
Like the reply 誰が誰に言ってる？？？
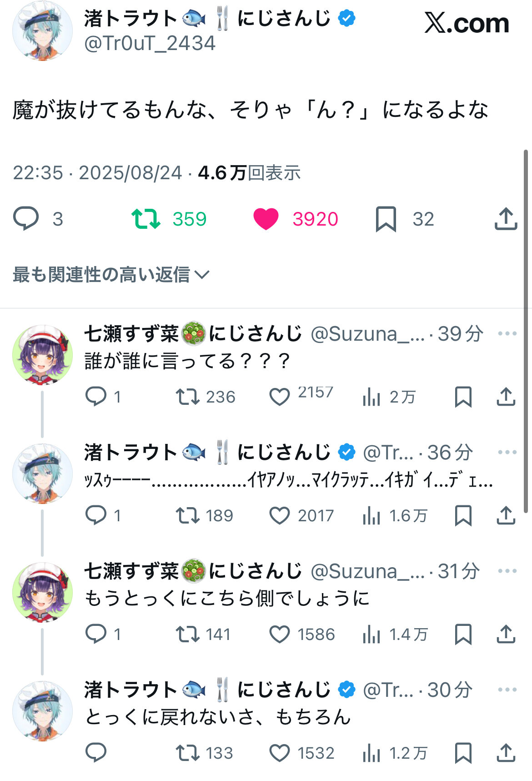[280, 397]
